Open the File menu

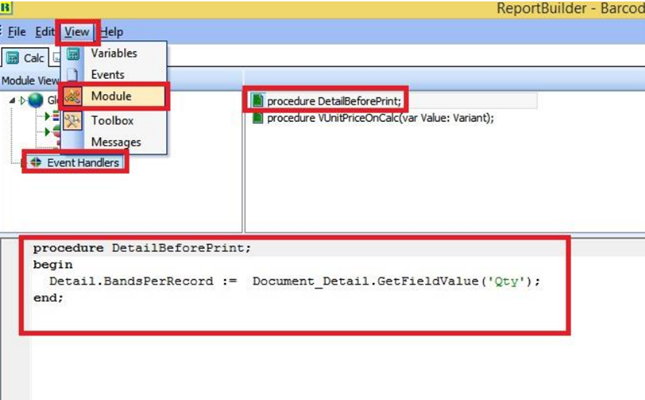pos(16,32)
